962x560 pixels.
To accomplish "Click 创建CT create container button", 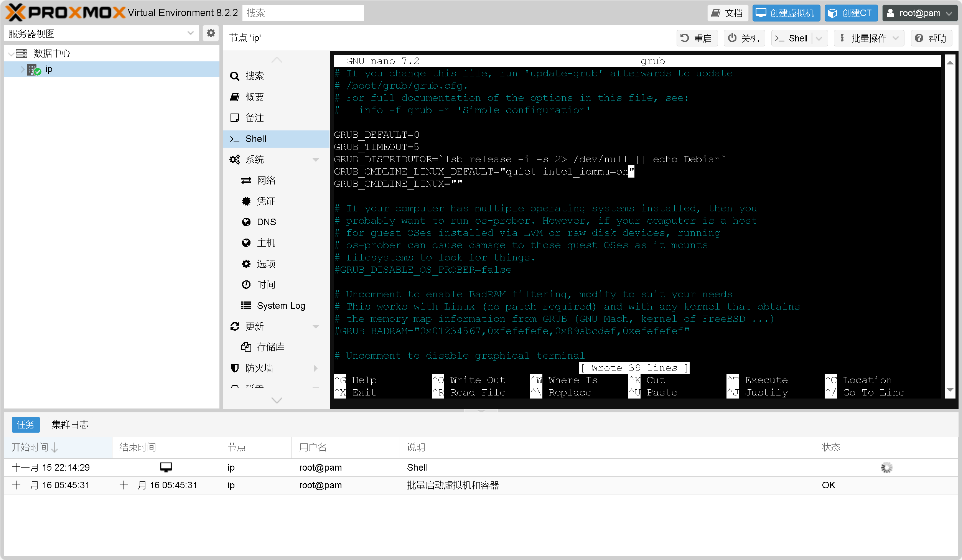I will [x=851, y=13].
